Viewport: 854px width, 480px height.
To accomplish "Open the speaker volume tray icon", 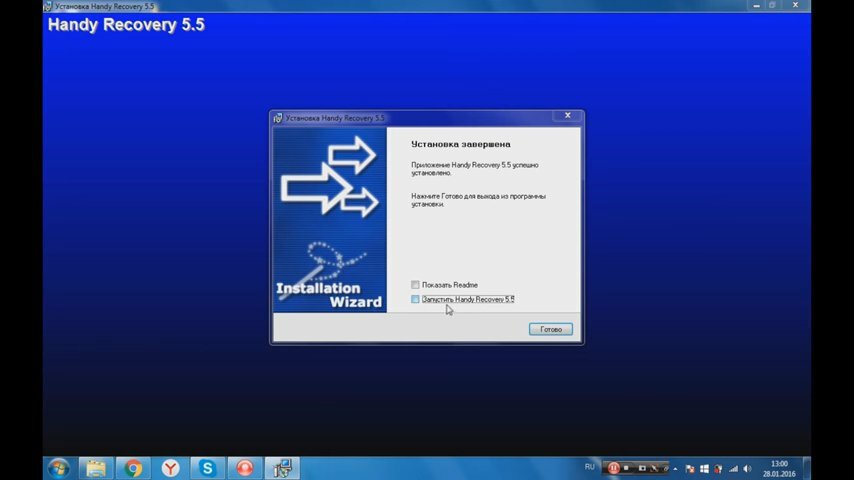I will tap(747, 469).
